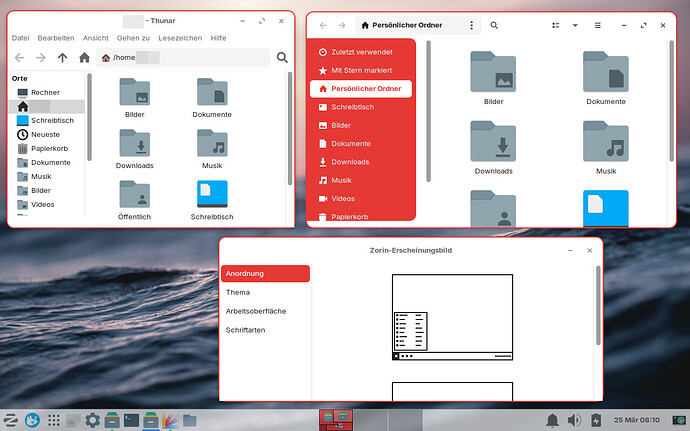Open the Ansicht menu in Thunar
The width and height of the screenshot is (690, 431).
(96, 38)
